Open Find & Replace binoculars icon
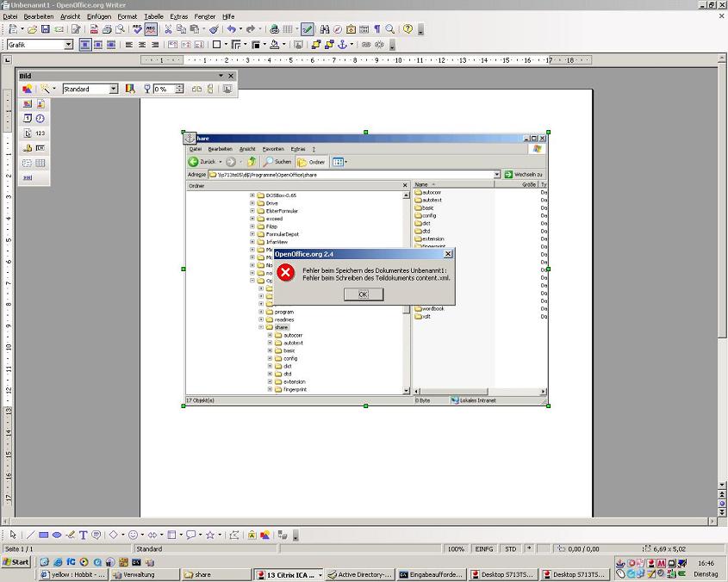Image resolution: width=728 pixels, height=582 pixels. [x=325, y=29]
